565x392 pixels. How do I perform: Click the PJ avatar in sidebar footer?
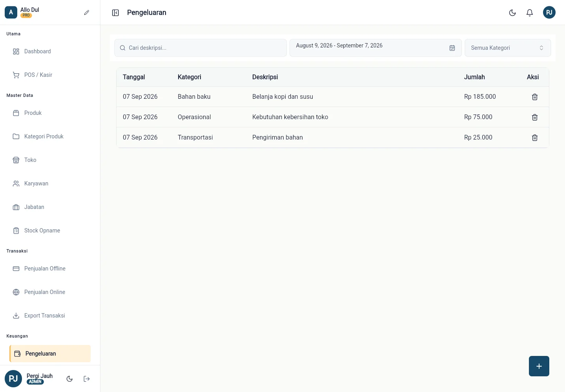coord(13,379)
